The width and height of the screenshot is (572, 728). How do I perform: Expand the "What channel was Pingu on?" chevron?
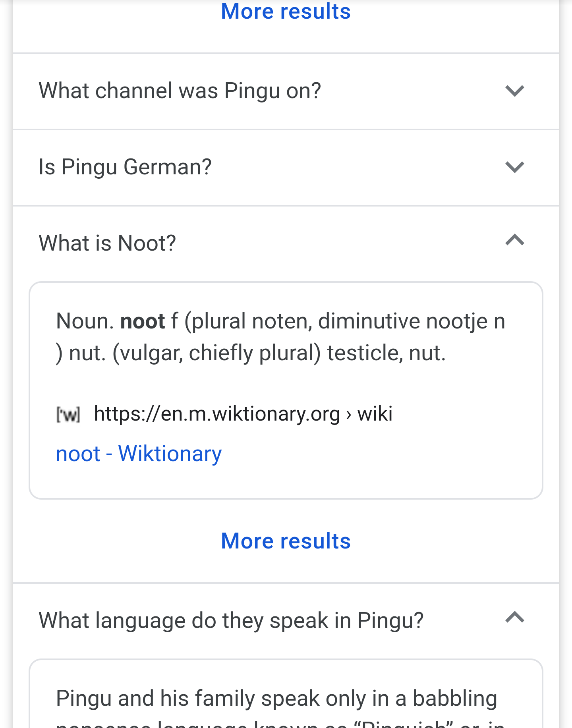click(x=515, y=91)
